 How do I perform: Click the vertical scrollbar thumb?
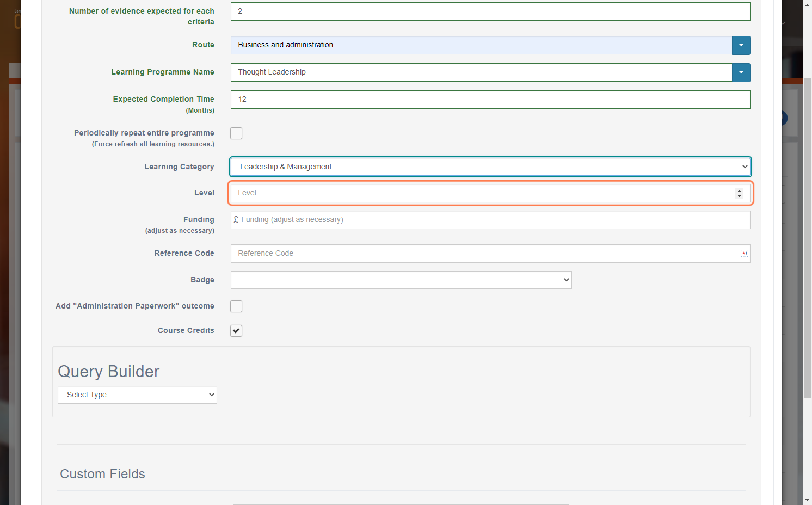click(808, 238)
